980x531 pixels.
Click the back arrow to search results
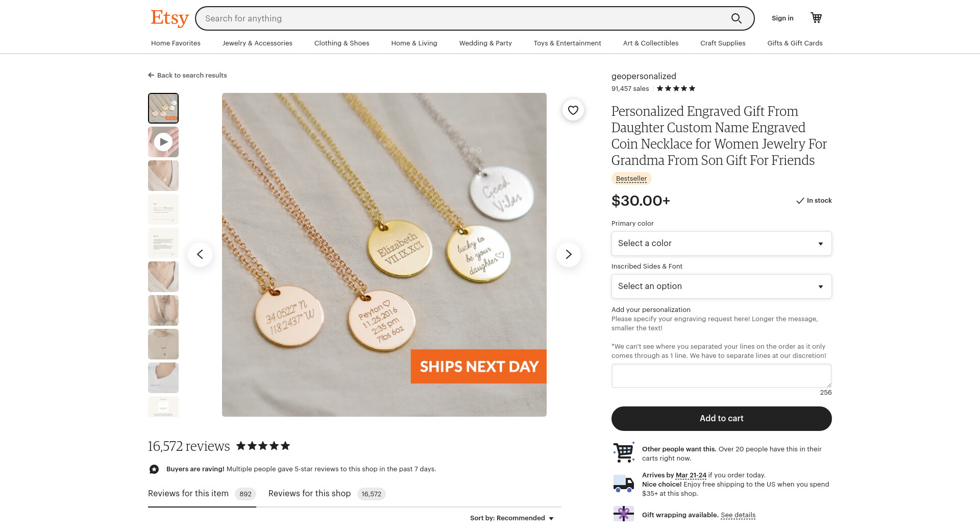151,75
